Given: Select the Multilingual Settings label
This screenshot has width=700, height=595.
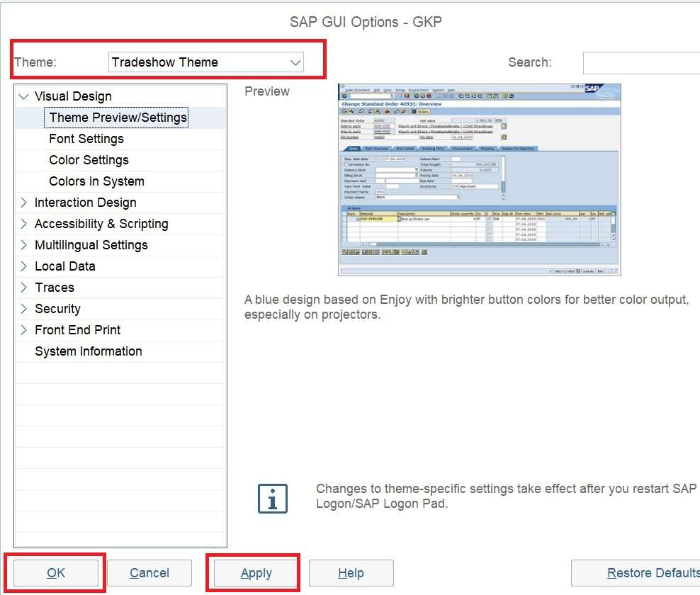Looking at the screenshot, I should point(91,245).
